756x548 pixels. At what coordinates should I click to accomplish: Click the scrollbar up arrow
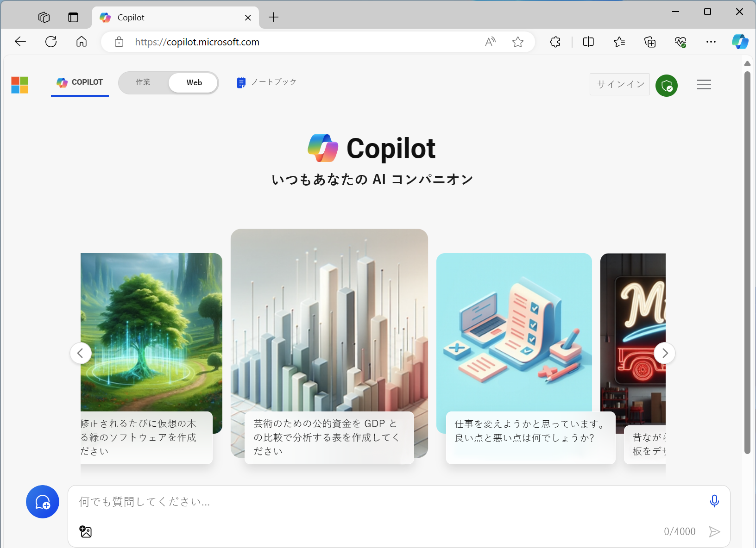[x=747, y=63]
